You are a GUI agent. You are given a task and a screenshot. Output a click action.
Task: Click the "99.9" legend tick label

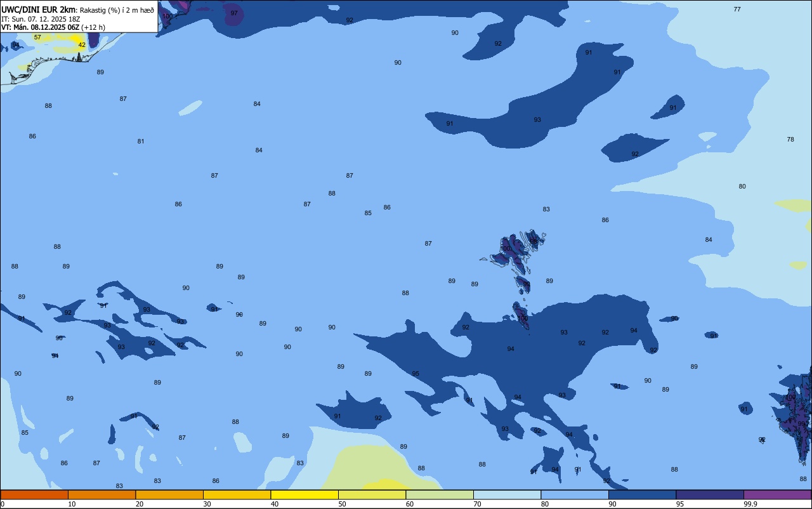coord(750,504)
